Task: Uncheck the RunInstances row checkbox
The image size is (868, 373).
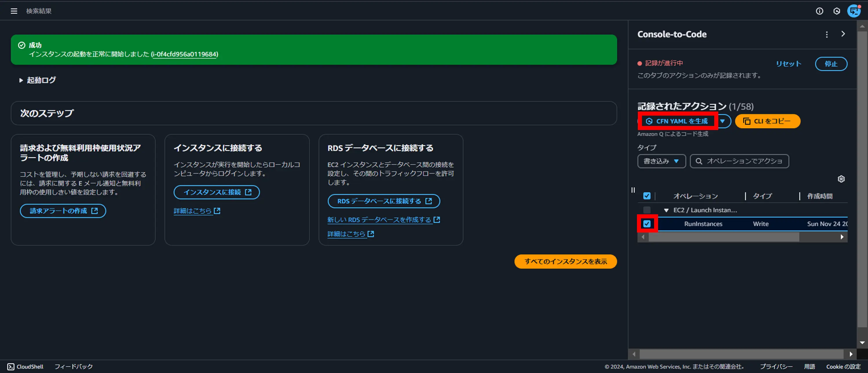Action: click(647, 224)
